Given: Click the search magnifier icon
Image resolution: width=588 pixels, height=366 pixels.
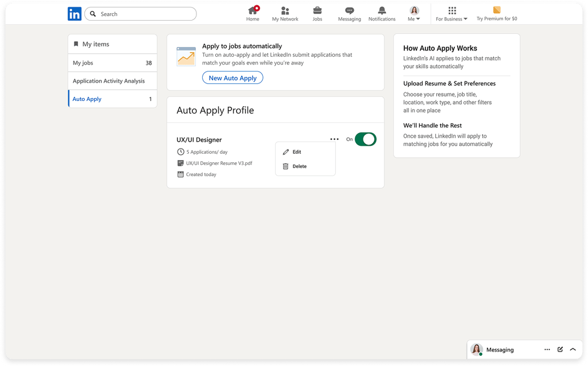Looking at the screenshot, I should [x=93, y=14].
